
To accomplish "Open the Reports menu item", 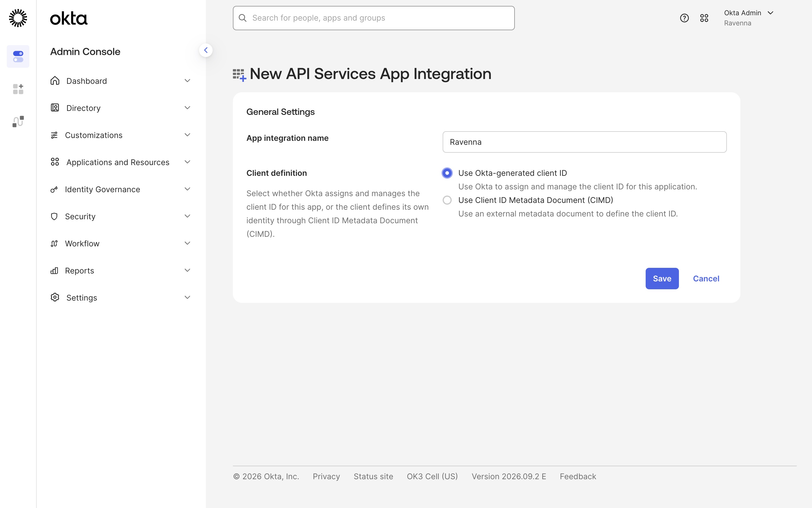I will [x=121, y=270].
